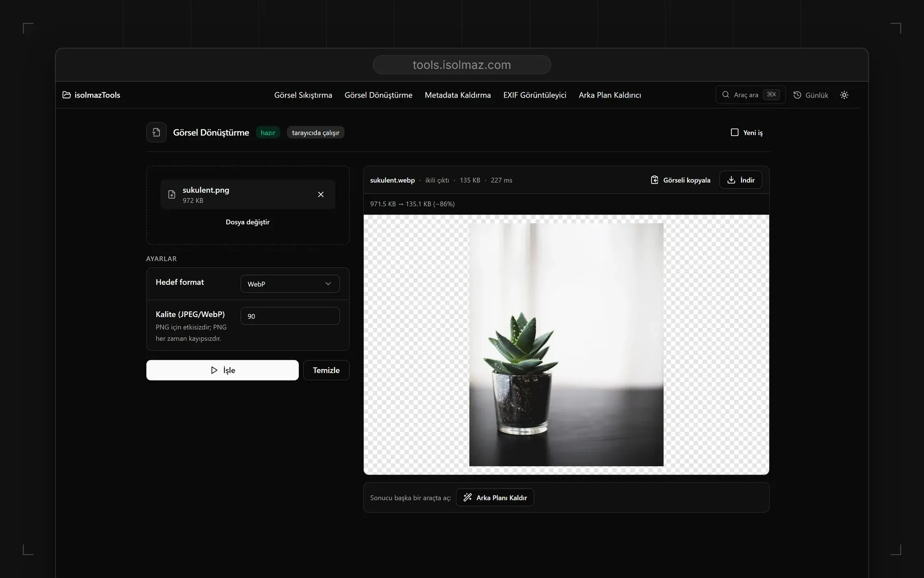Screen dimensions: 924x578
Task: Click the tarayıcıda çalışır badge
Action: pos(316,133)
